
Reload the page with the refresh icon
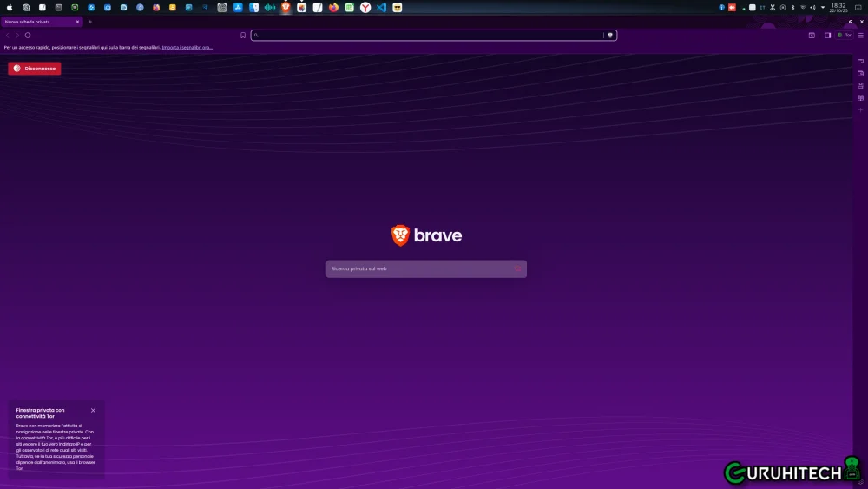pyautogui.click(x=28, y=36)
